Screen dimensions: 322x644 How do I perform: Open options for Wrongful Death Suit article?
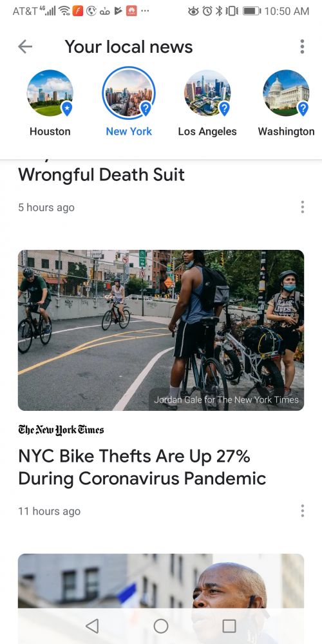tap(302, 207)
